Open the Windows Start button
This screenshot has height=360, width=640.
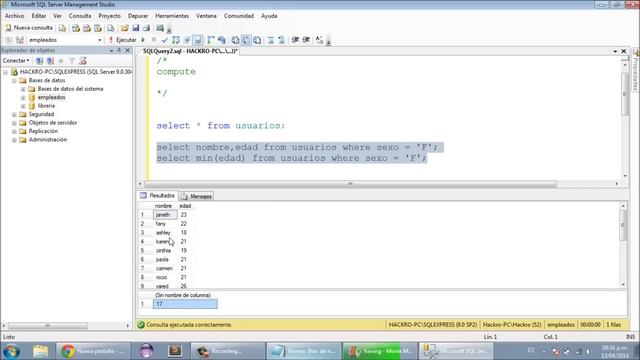point(11,351)
